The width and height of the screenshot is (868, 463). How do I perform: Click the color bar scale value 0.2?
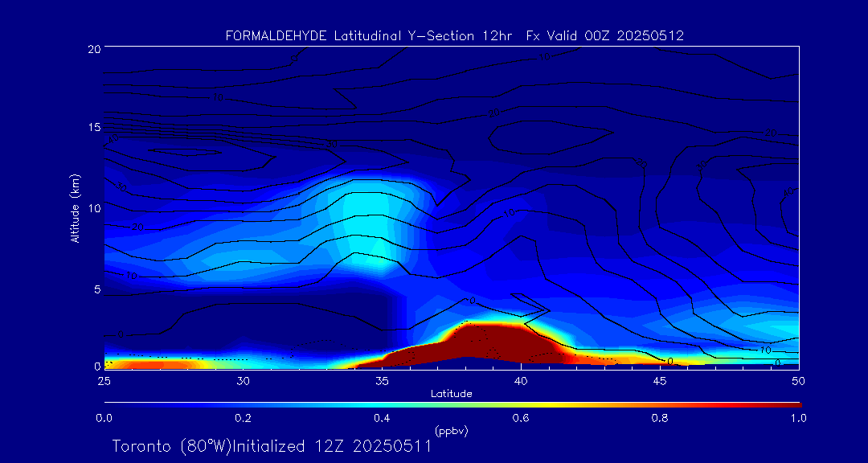coord(243,418)
